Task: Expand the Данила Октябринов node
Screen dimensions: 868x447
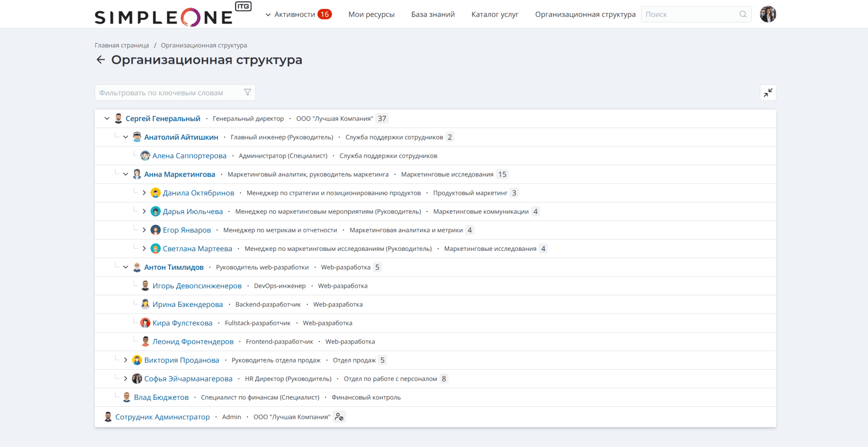Action: click(144, 193)
